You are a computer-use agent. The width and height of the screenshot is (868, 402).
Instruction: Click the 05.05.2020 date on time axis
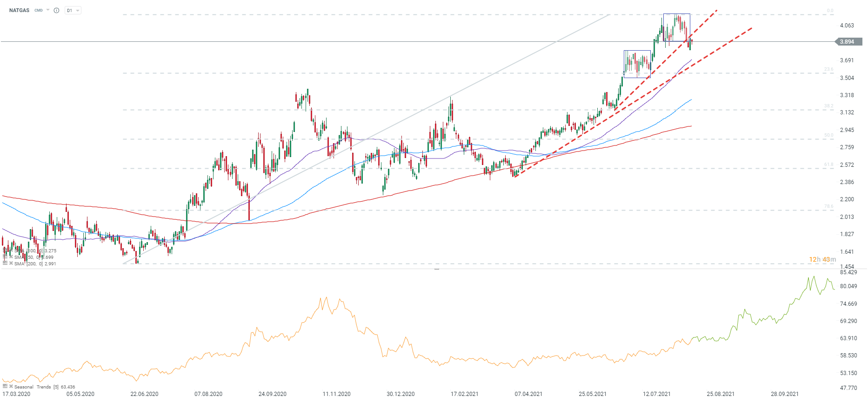coord(80,394)
